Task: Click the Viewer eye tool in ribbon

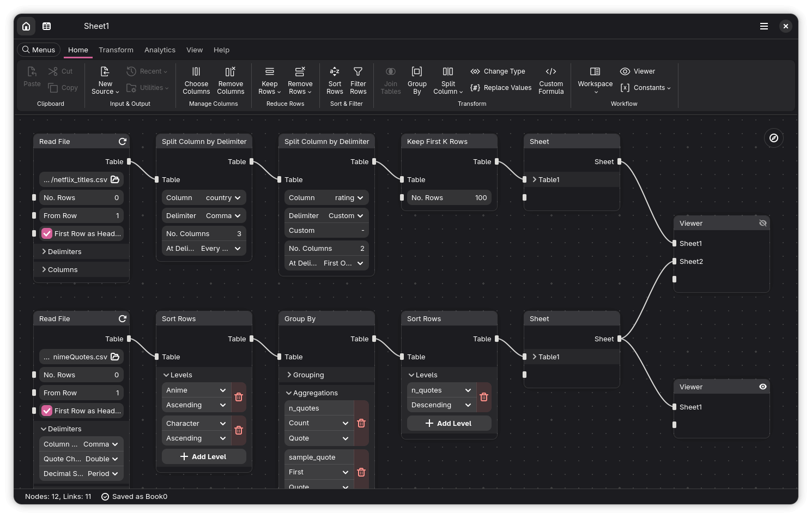Action: pos(638,71)
